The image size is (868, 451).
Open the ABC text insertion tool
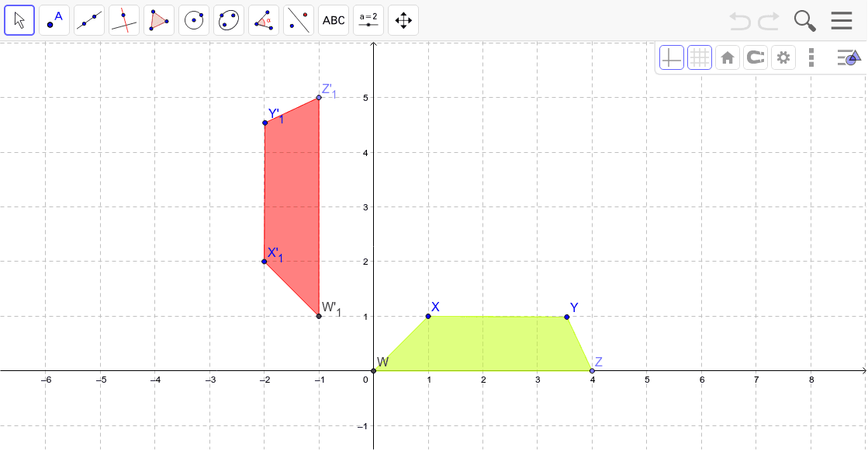(x=333, y=19)
